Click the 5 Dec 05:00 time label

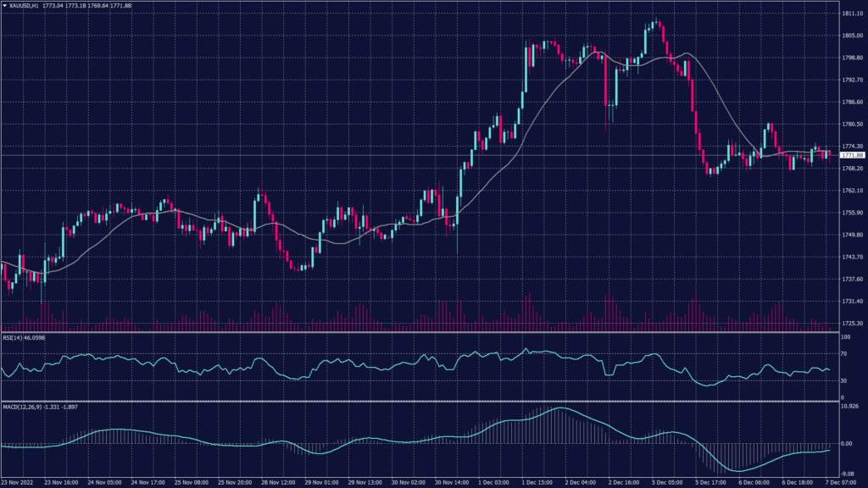click(x=665, y=482)
